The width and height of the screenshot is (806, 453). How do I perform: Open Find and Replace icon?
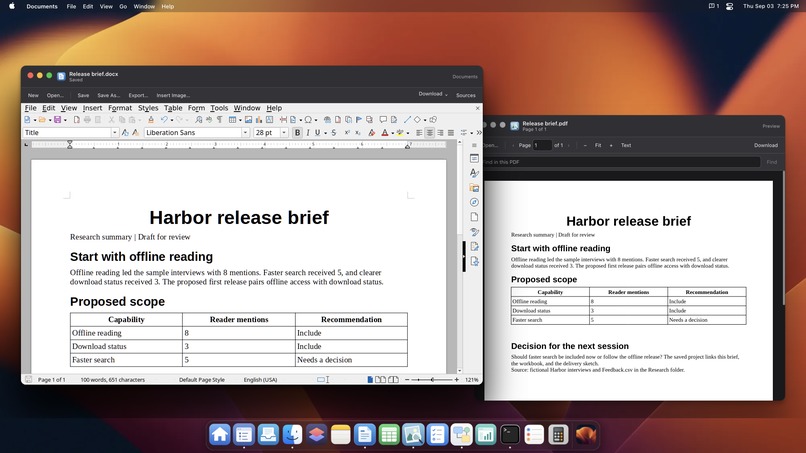coord(198,120)
